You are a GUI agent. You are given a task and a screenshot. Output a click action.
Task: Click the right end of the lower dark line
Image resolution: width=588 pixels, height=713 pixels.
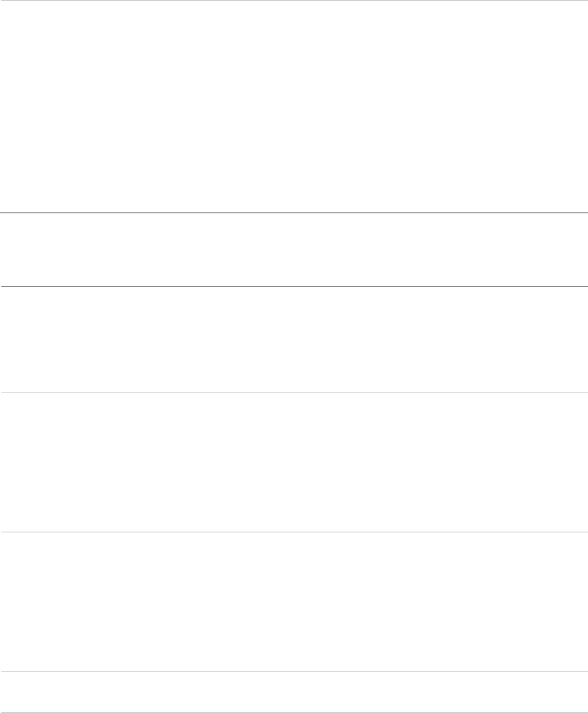coord(585,286)
